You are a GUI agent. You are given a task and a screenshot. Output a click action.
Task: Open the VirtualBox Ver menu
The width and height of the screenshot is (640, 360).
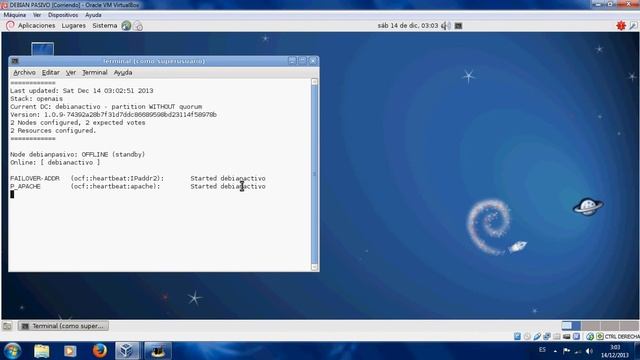coord(37,15)
